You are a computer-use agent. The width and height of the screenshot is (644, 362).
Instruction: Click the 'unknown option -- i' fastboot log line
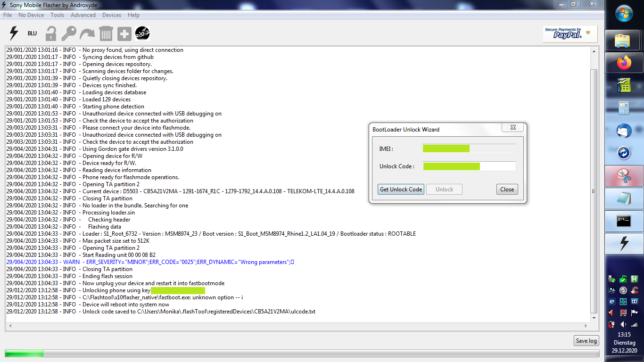pos(125,297)
